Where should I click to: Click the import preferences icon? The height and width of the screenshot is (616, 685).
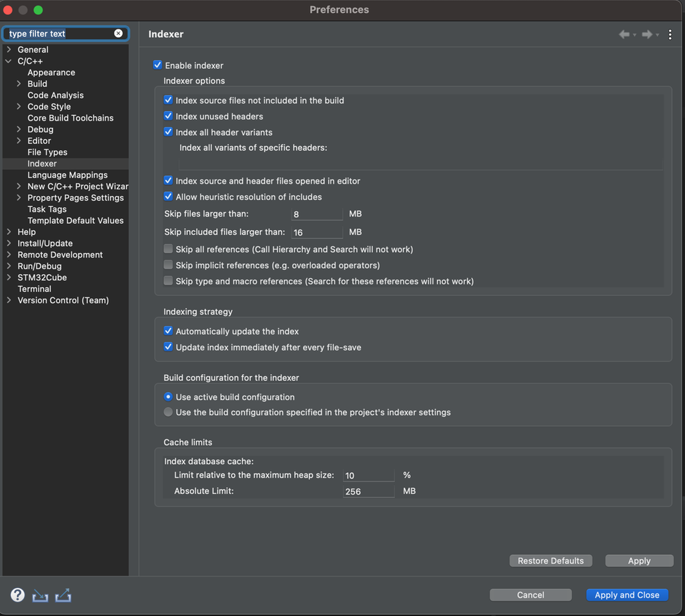click(40, 595)
